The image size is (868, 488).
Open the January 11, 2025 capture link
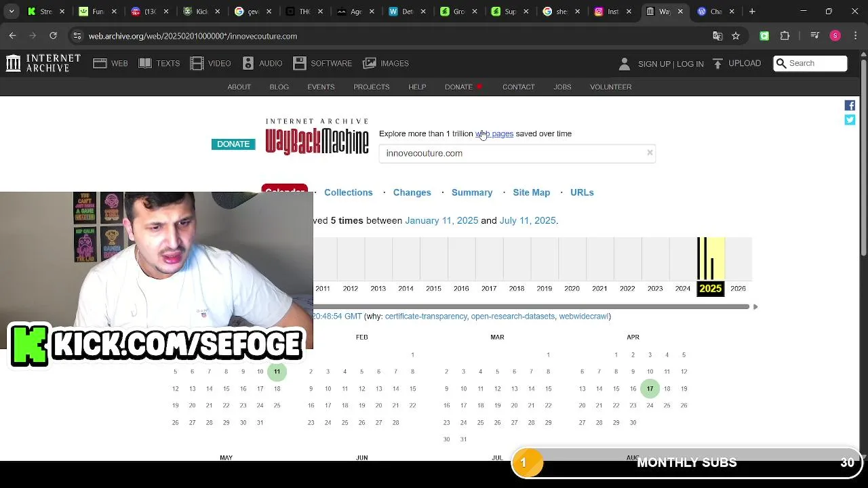coord(441,221)
